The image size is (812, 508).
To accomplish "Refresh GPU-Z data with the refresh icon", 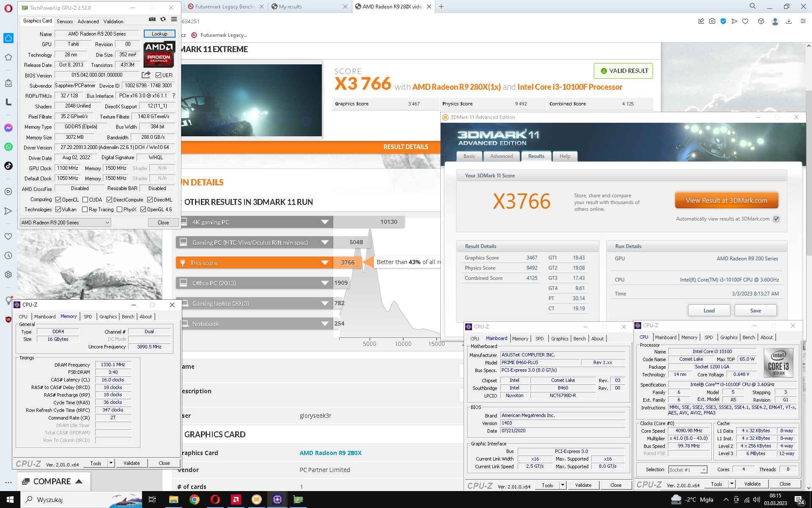I will point(163,19).
